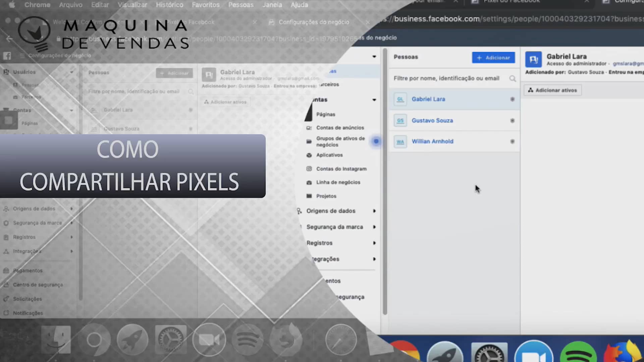Select Projetos in the accounts menu
The width and height of the screenshot is (644, 362).
click(x=326, y=196)
